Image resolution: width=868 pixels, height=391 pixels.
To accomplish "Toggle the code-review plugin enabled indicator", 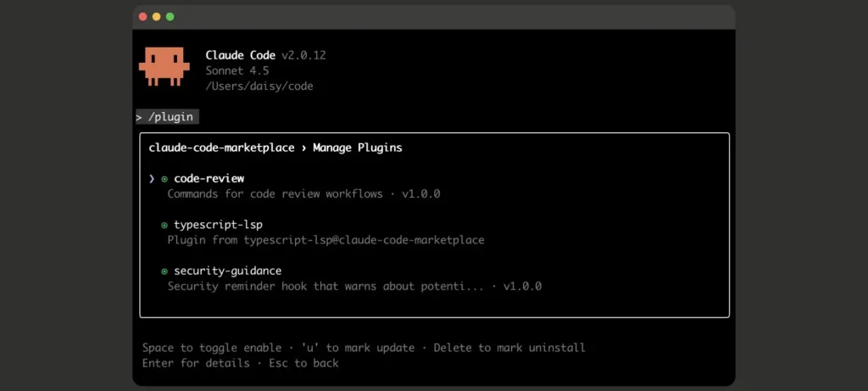I will [x=164, y=179].
